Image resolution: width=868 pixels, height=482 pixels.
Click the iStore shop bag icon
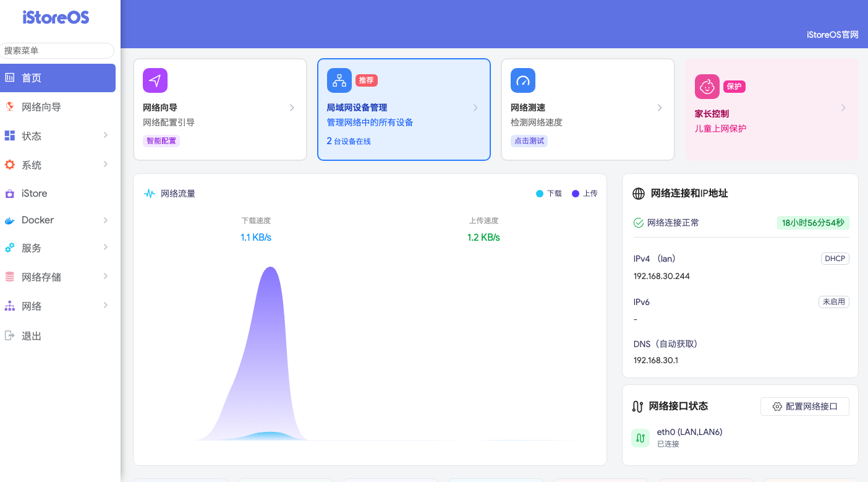pos(10,194)
